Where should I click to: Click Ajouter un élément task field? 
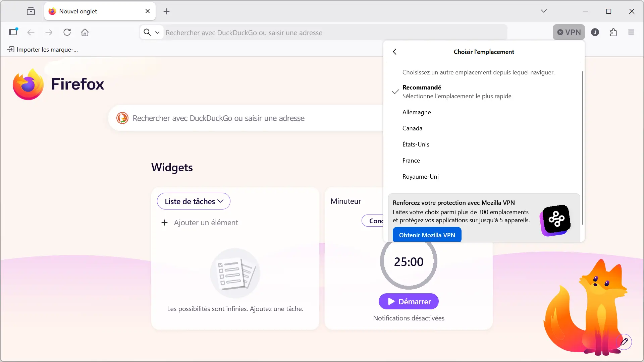click(x=206, y=223)
